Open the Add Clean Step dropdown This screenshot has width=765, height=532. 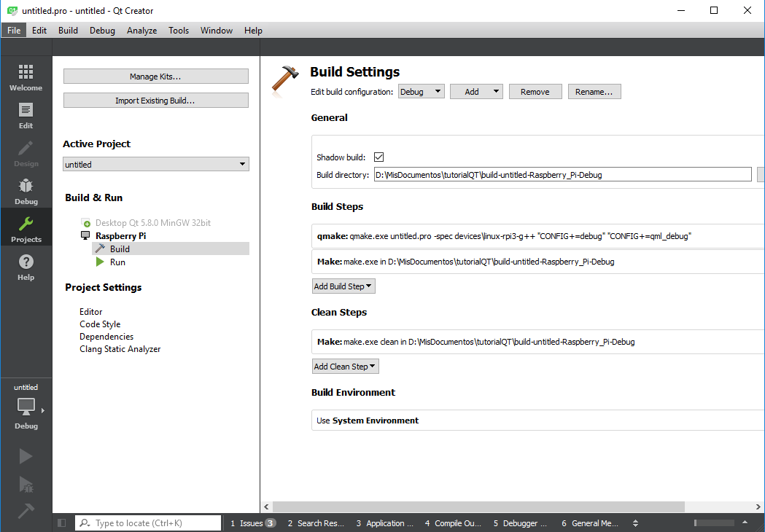coord(346,367)
